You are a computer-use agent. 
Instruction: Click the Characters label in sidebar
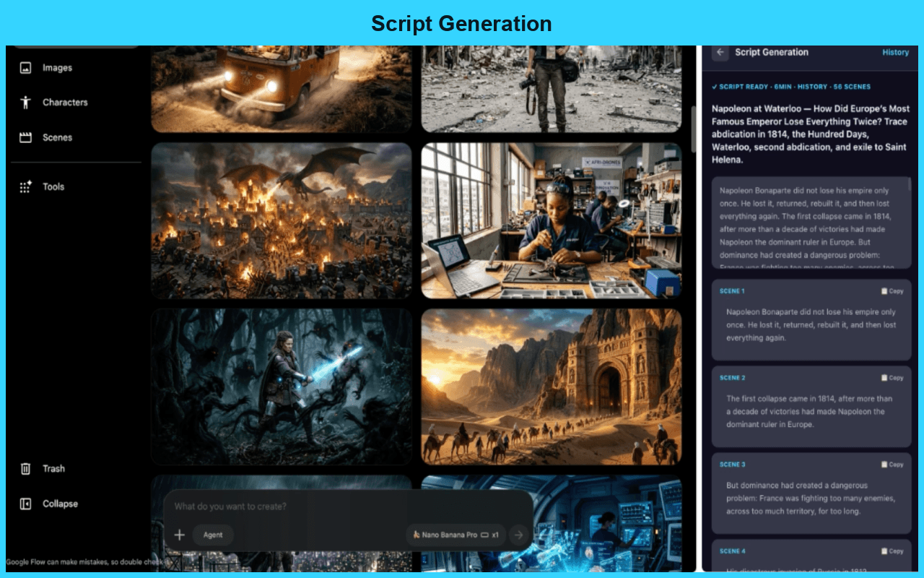[x=65, y=103]
